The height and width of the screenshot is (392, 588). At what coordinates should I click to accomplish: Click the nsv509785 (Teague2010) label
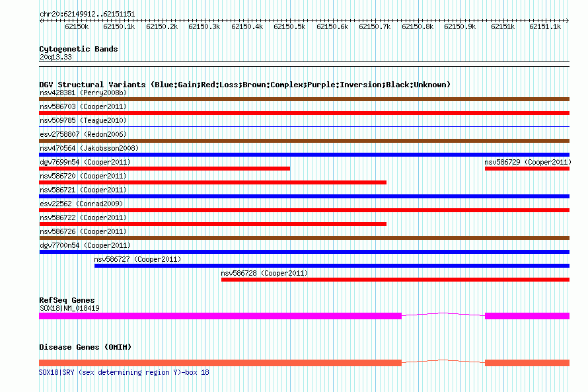[x=83, y=120]
